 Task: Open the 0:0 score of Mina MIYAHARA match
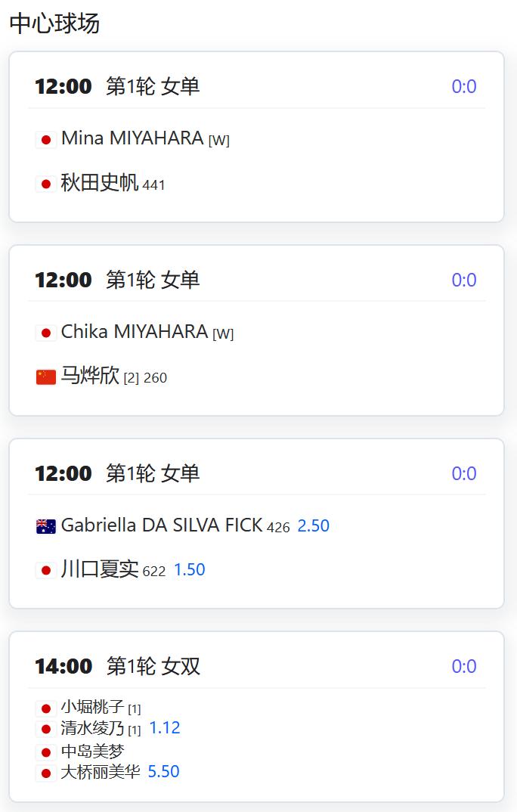(x=463, y=86)
